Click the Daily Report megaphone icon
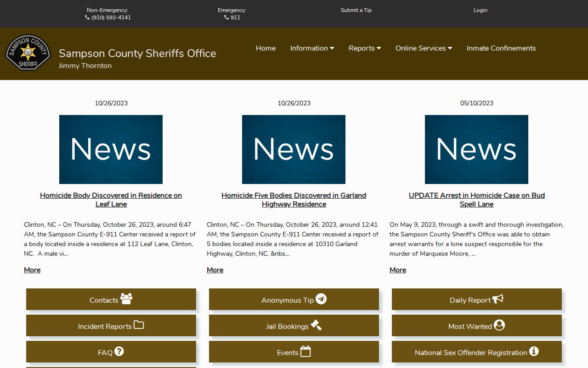 tap(498, 299)
